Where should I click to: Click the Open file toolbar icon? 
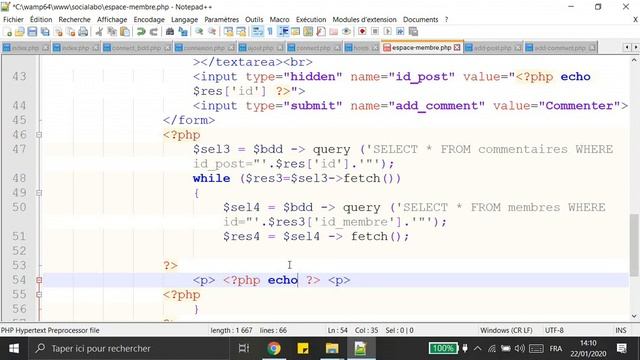pyautogui.click(x=20, y=31)
